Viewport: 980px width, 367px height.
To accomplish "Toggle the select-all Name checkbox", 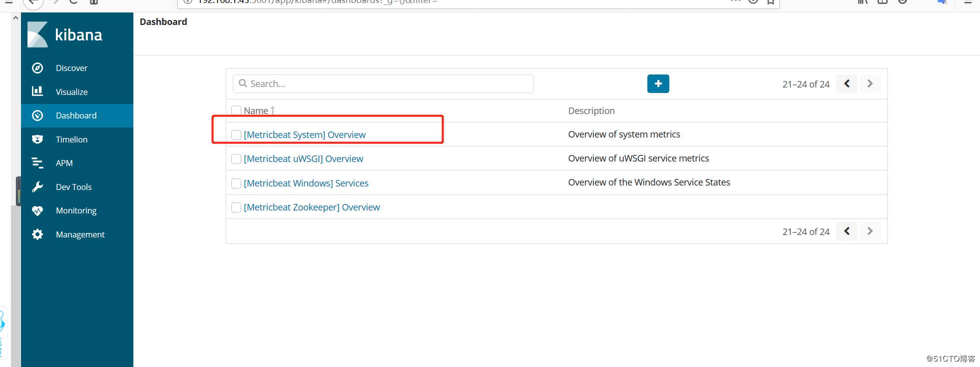I will pos(236,110).
